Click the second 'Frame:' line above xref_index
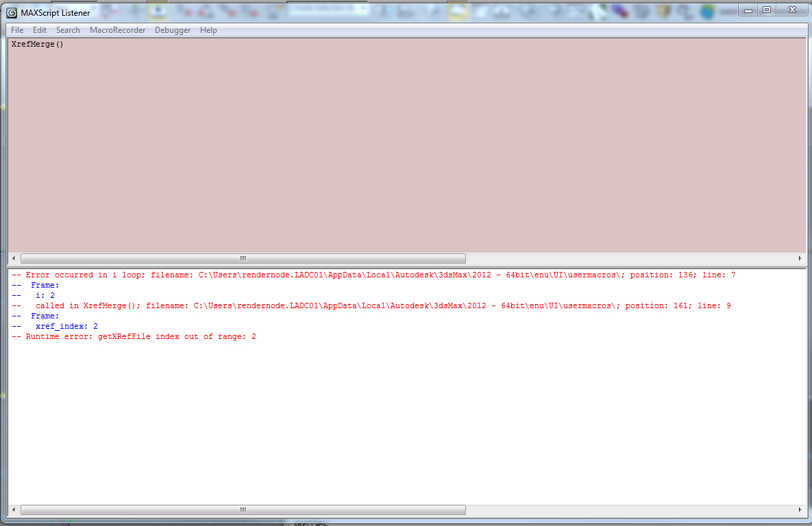Screen dimensions: 812x526 pyautogui.click(x=35, y=316)
